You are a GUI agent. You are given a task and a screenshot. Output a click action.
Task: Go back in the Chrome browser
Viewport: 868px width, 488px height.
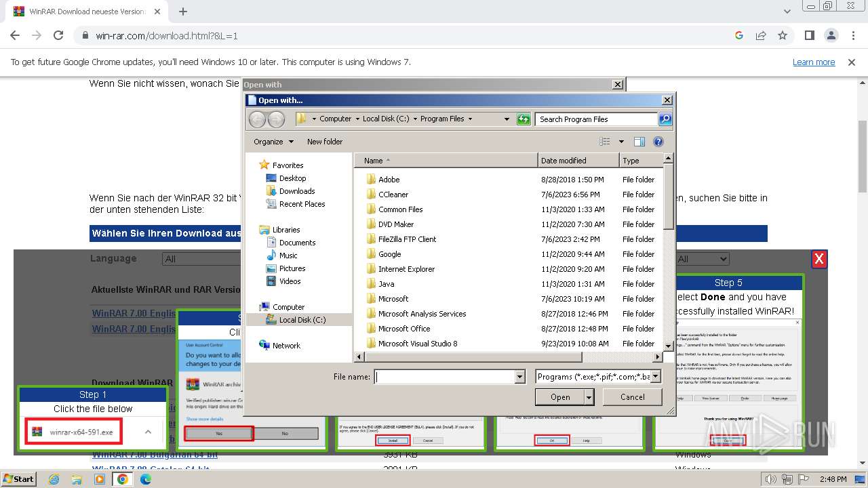pos(15,36)
